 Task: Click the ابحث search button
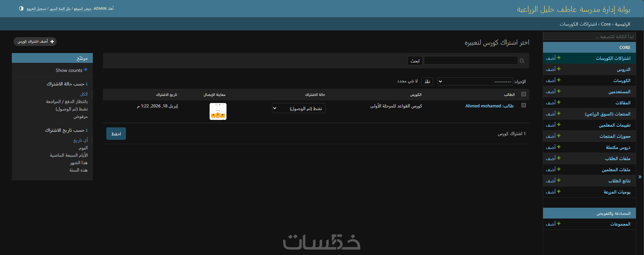tap(415, 61)
